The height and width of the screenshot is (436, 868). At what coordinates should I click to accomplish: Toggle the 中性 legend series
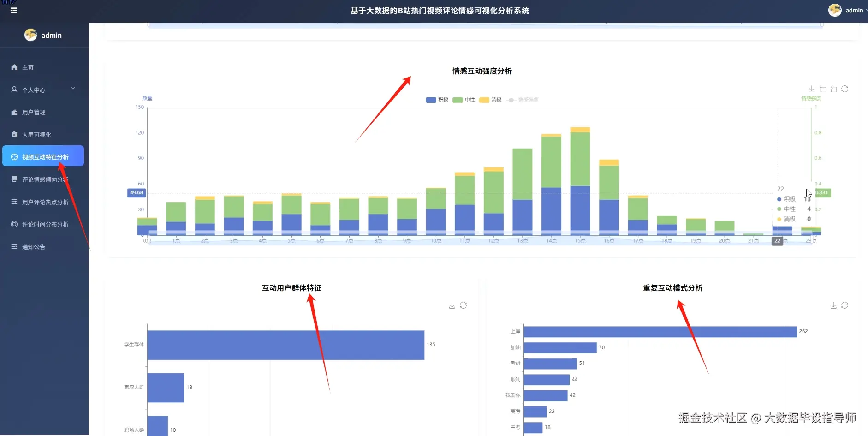[464, 100]
